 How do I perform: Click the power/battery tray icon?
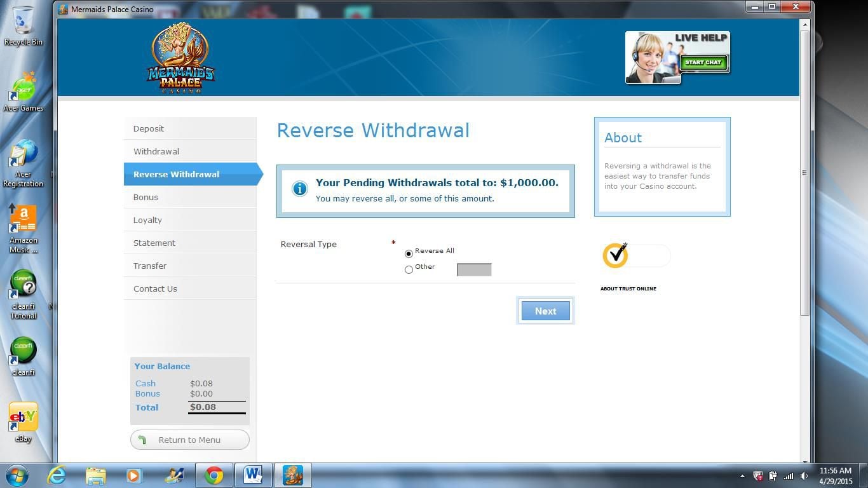pyautogui.click(x=773, y=476)
